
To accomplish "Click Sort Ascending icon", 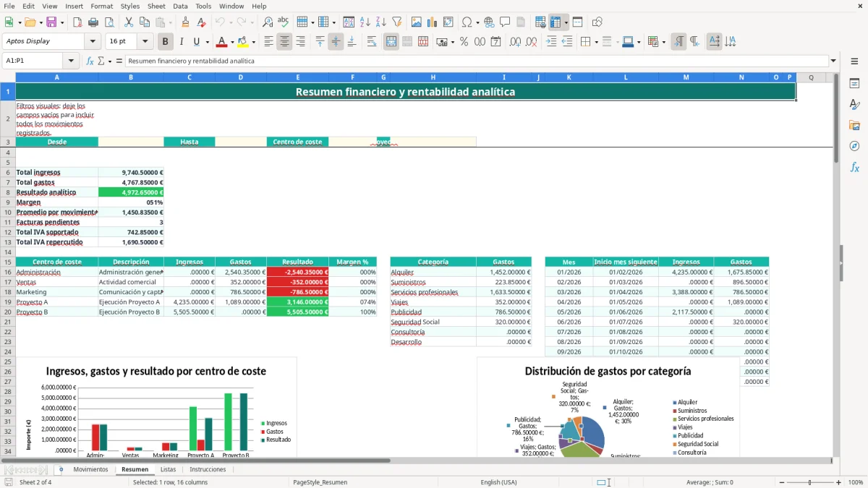I will 365,22.
